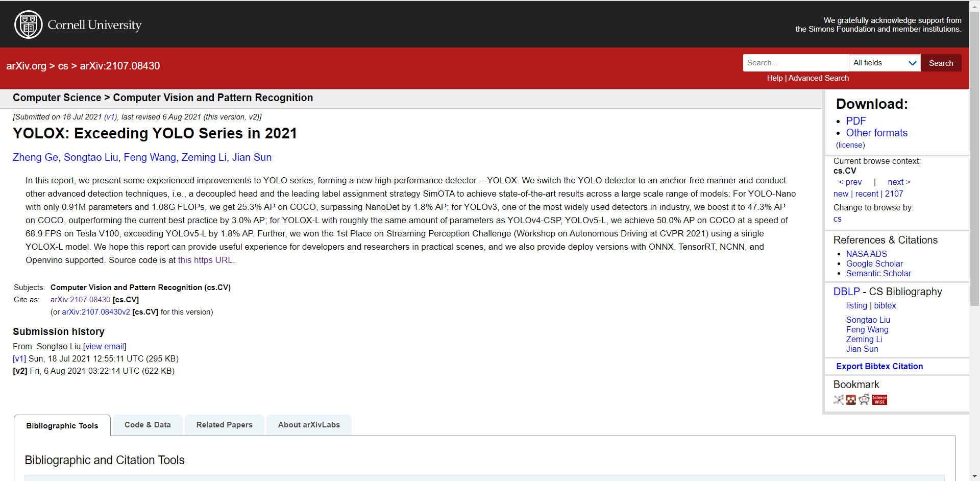Open DBLP entry for Jian Sun

pos(862,349)
